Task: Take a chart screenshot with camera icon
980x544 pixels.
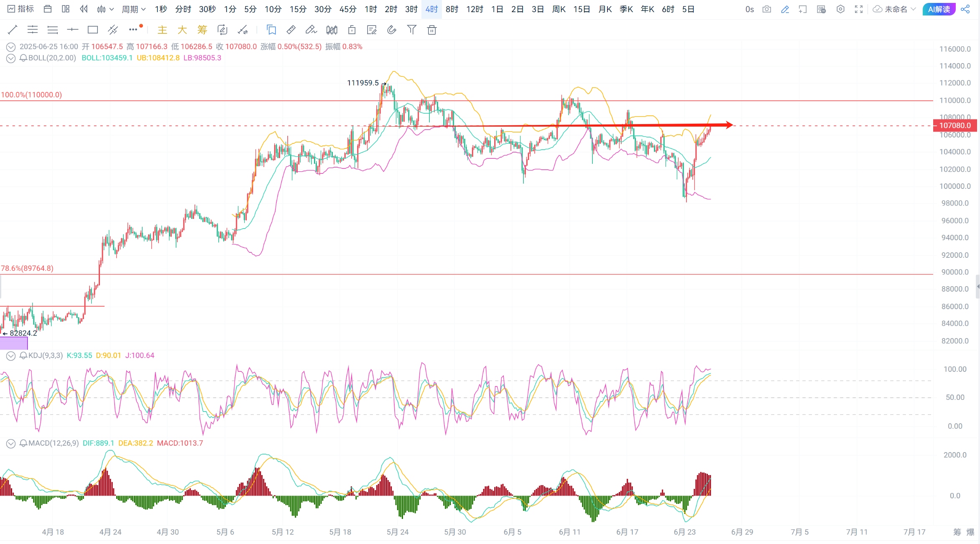Action: (x=766, y=9)
